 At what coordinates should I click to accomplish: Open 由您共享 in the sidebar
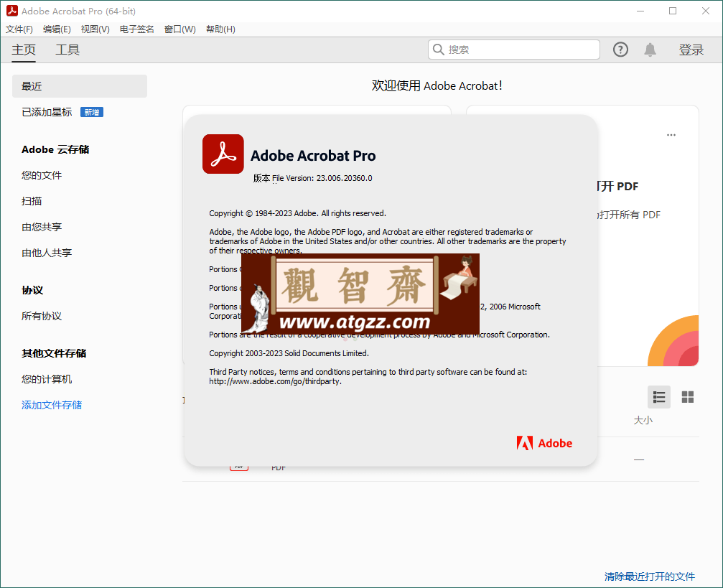tap(42, 227)
